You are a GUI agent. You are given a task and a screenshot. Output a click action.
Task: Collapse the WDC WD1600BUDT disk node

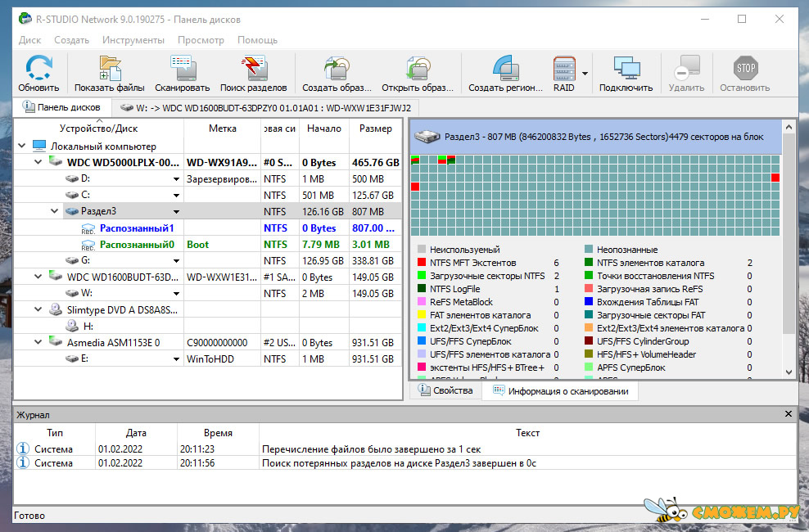(x=38, y=277)
